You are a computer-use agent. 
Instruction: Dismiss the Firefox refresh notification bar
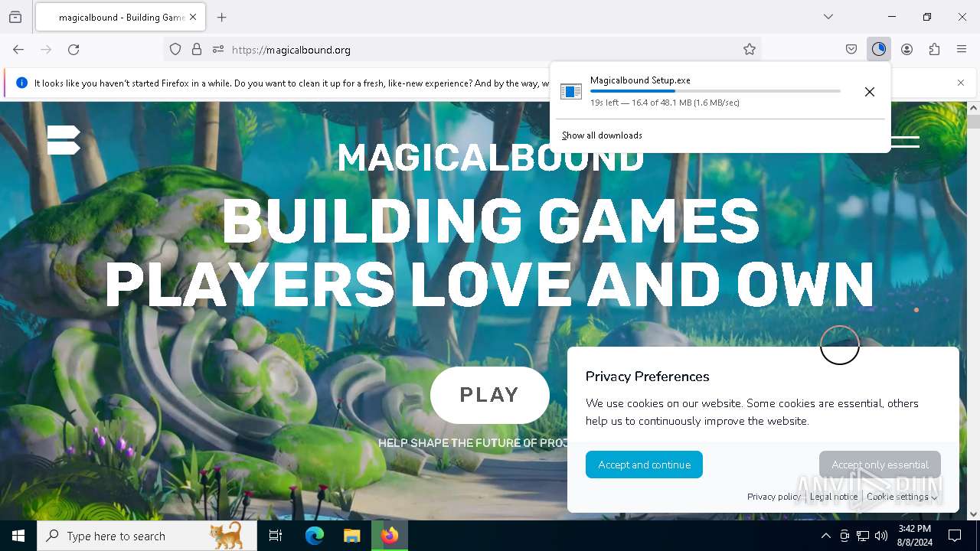tap(961, 83)
